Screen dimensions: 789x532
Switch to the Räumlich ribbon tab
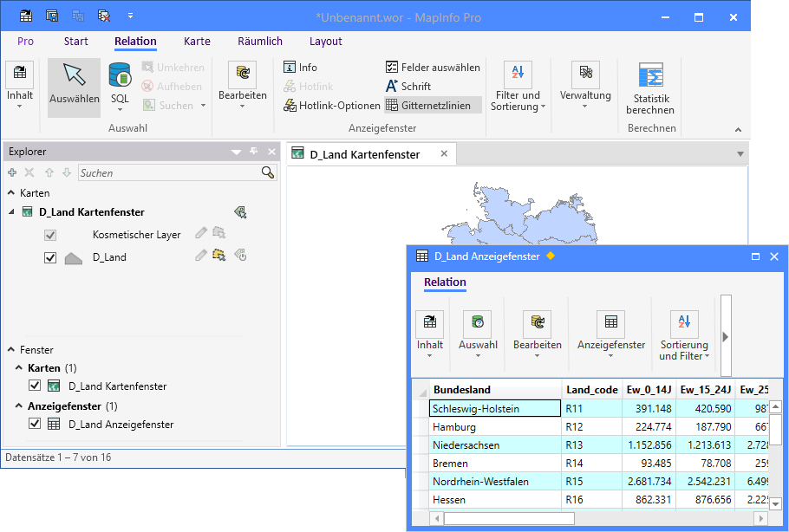[260, 42]
